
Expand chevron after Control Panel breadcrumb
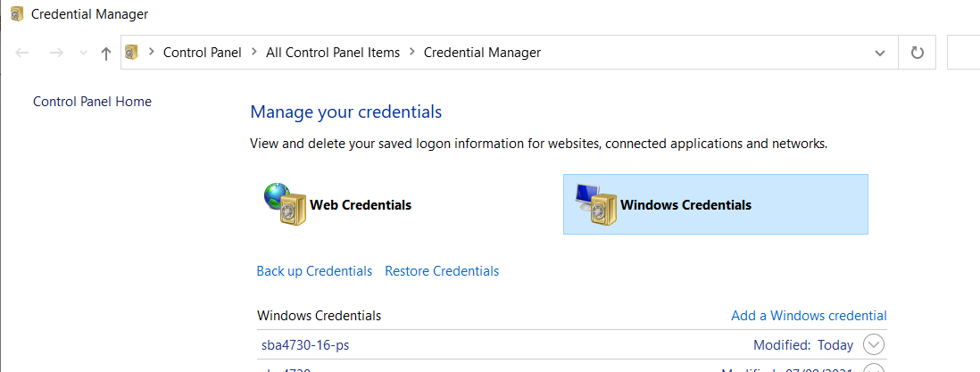253,53
